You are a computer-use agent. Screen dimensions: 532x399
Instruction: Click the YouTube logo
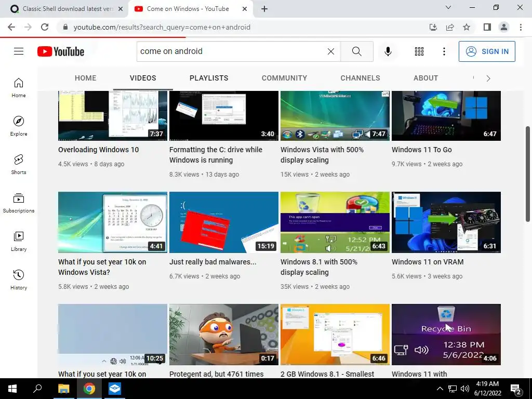click(61, 51)
